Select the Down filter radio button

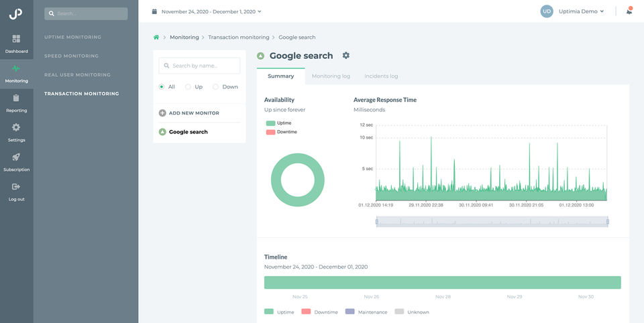(215, 87)
